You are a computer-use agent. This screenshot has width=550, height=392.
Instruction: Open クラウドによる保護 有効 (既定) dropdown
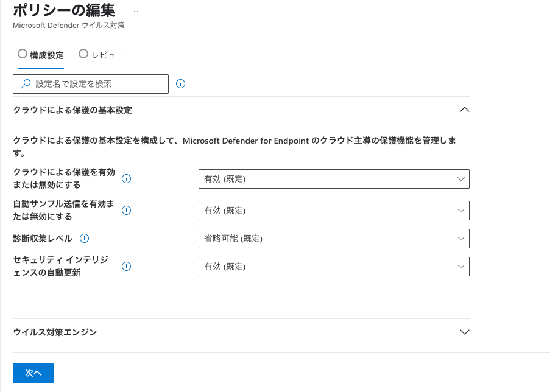(334, 179)
